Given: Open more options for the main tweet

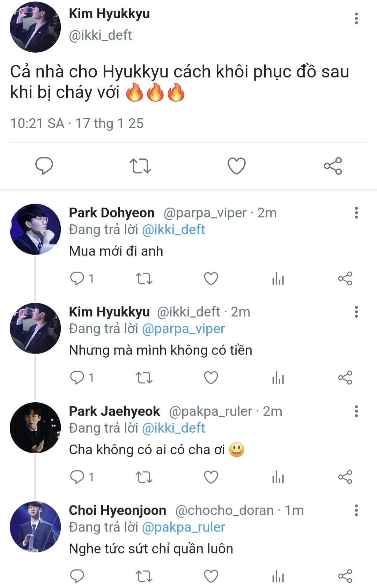Looking at the screenshot, I should point(356,18).
